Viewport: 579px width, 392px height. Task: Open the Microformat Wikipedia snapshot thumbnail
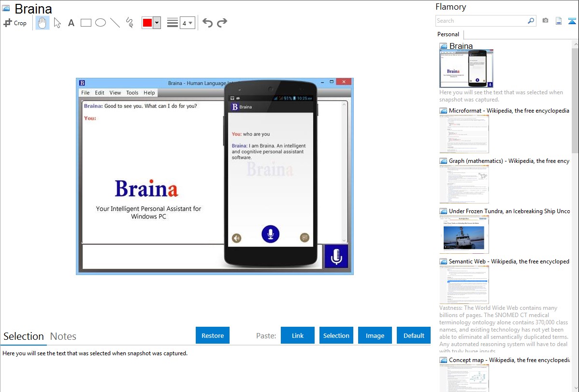[x=464, y=134]
